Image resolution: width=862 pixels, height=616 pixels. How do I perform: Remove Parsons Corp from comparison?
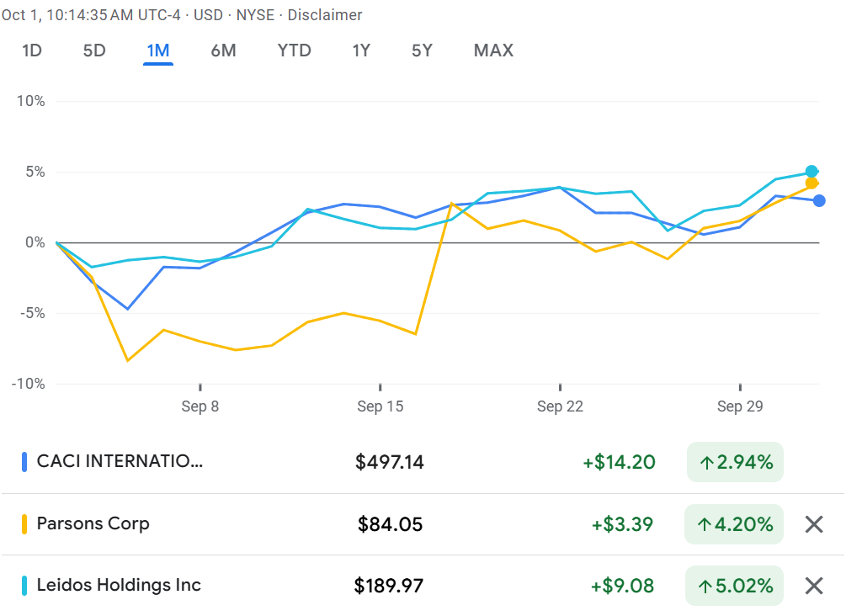813,524
